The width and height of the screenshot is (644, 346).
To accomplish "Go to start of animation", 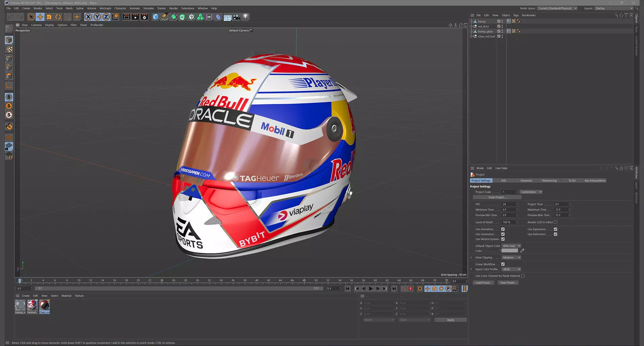I will pos(348,289).
